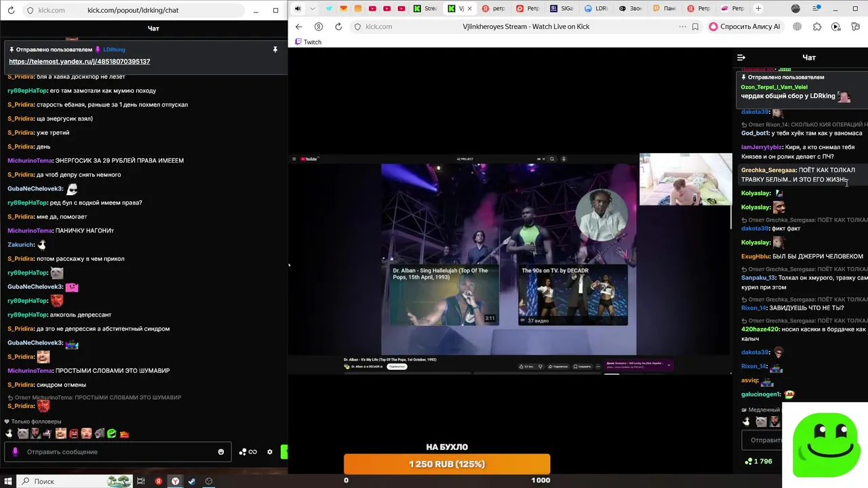Viewport: 868px width, 488px height.
Task: Open the three-dot page menu in the address bar
Action: click(x=682, y=26)
